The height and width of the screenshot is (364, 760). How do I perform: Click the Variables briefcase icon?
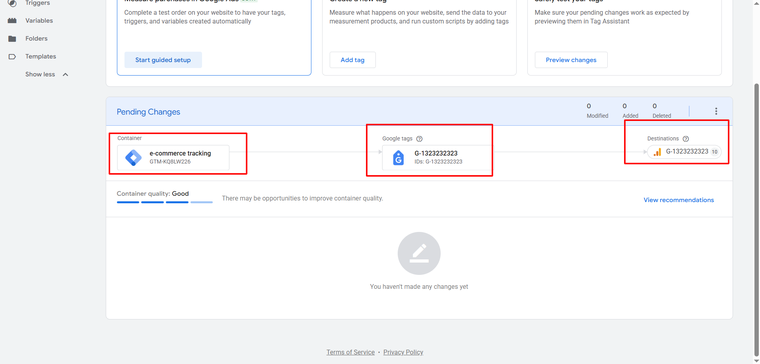(13, 21)
